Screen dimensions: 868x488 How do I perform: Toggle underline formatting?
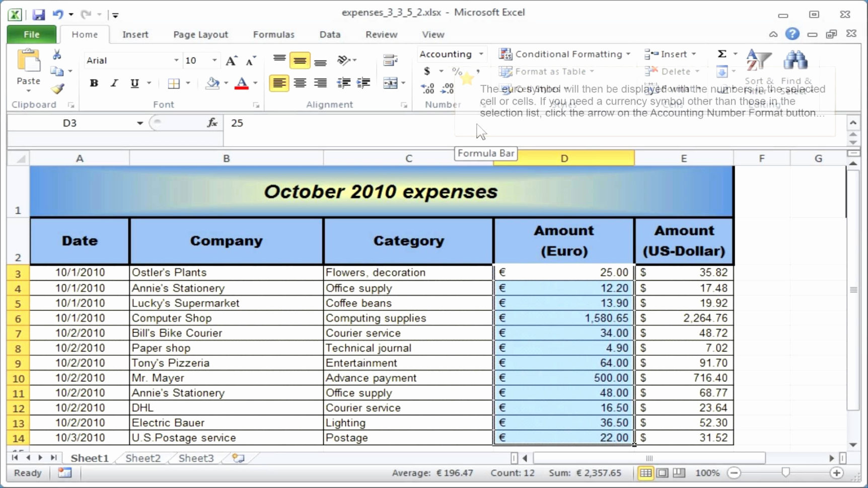(134, 84)
